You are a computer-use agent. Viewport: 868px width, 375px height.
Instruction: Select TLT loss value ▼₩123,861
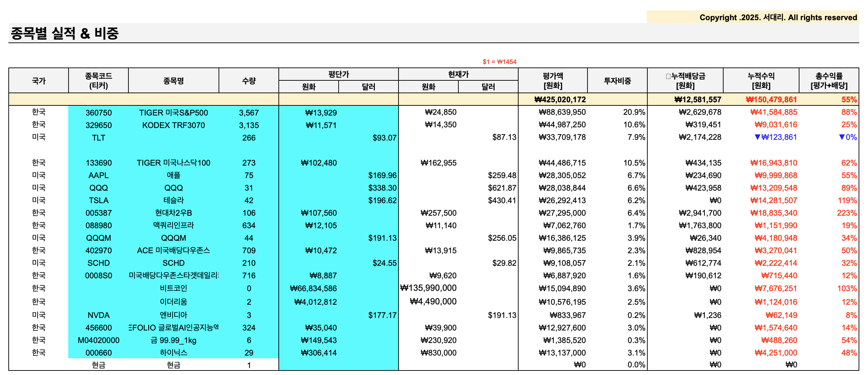click(775, 137)
